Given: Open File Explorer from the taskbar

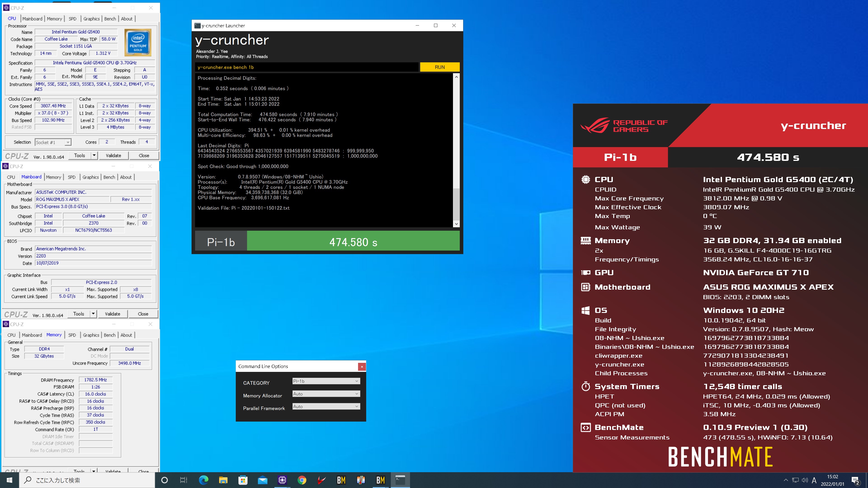Looking at the screenshot, I should point(223,480).
